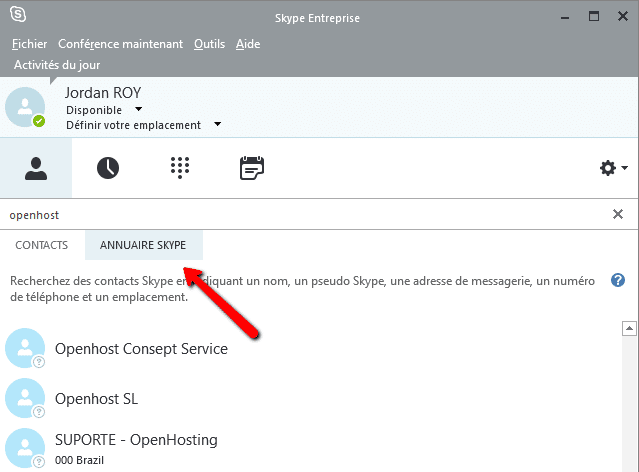Click the Jordan ROY name

click(103, 93)
